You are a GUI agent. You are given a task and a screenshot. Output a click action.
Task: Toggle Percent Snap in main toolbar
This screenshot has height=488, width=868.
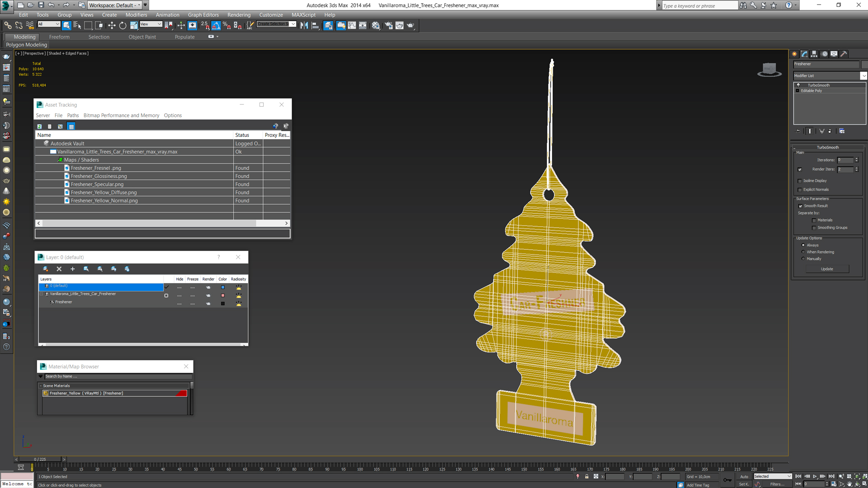pos(227,25)
